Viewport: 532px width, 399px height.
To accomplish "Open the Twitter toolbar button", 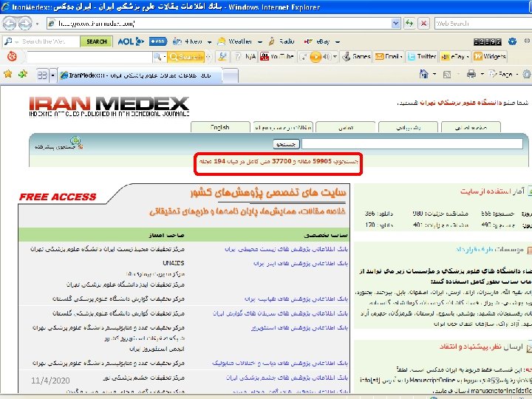I will tap(422, 57).
